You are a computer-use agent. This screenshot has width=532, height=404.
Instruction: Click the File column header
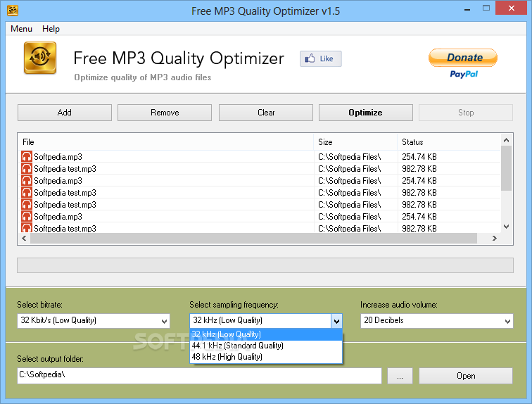click(x=165, y=141)
